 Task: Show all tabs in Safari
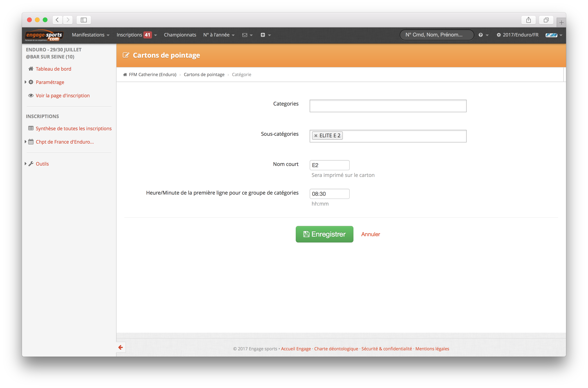click(546, 20)
